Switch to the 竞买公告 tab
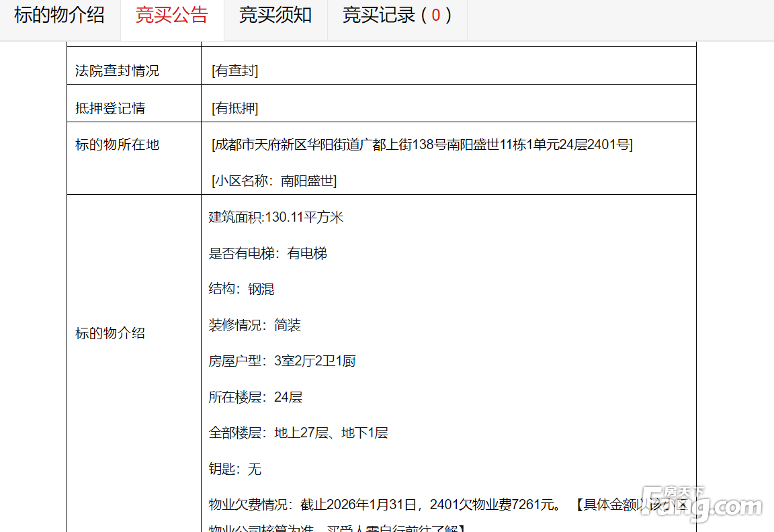The height and width of the screenshot is (532, 774). point(172,15)
